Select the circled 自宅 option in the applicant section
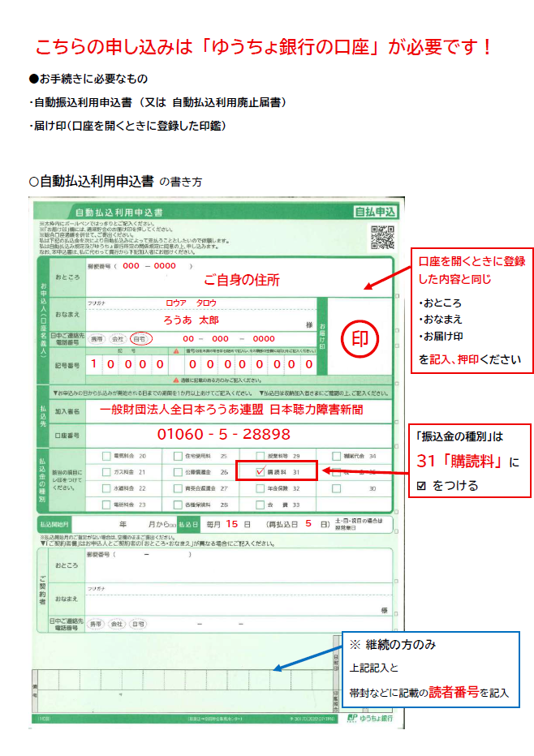The image size is (534, 756). [141, 339]
